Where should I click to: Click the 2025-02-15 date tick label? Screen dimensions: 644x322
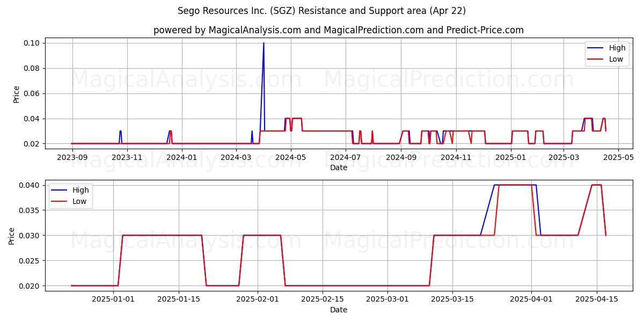tap(323, 300)
